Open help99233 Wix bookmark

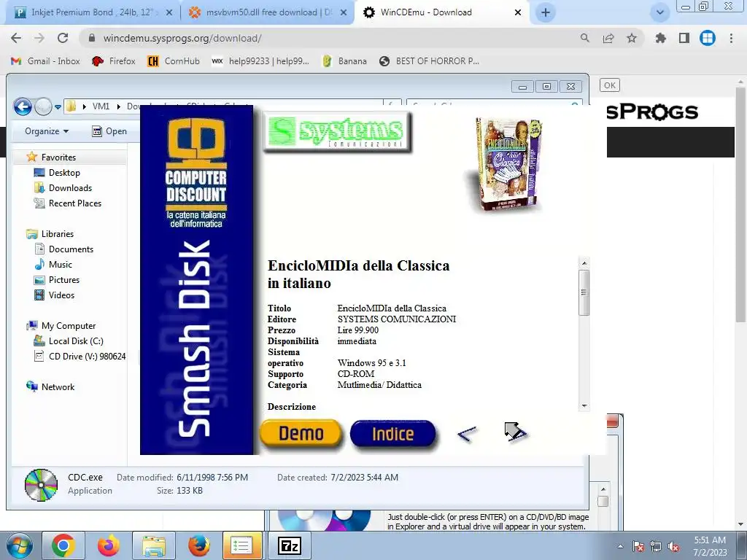click(260, 61)
